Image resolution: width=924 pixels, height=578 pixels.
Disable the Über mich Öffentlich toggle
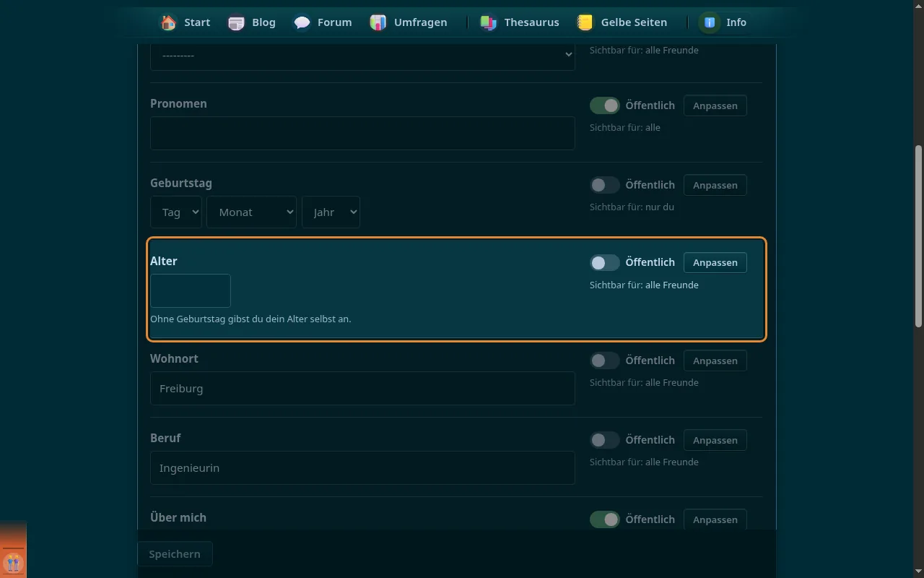[x=605, y=519]
